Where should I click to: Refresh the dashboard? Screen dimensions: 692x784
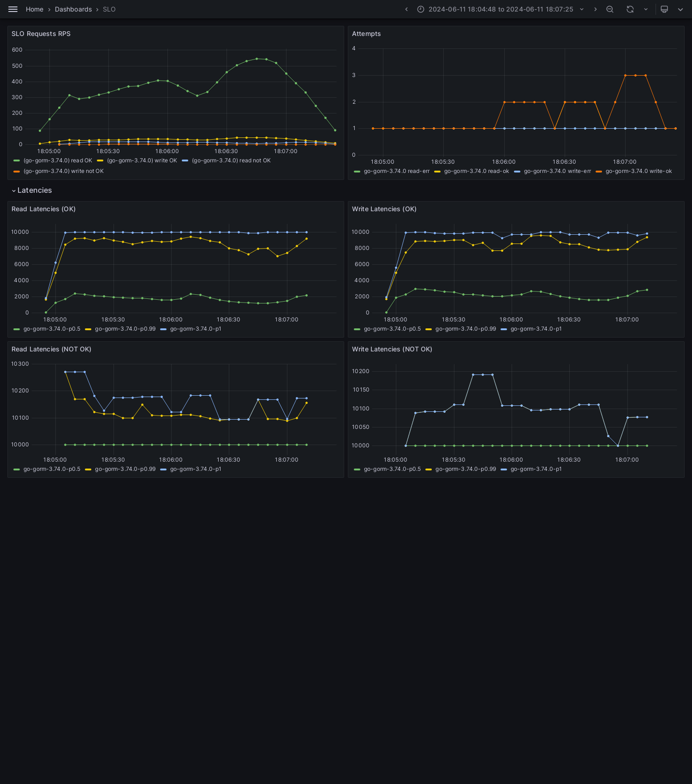coord(630,9)
